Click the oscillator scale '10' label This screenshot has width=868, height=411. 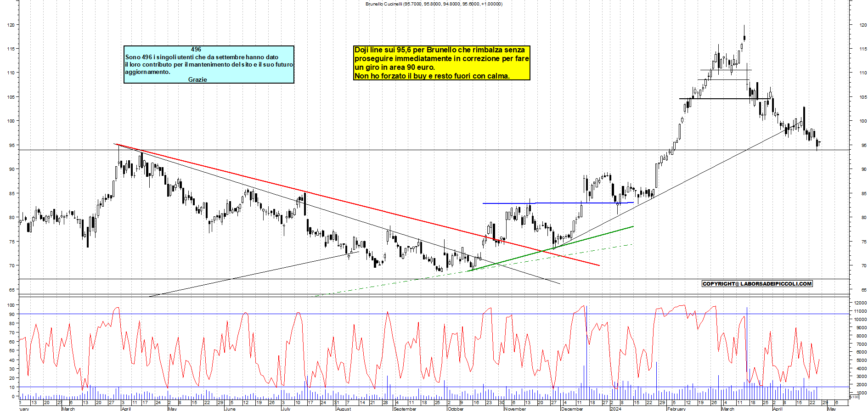pos(12,388)
